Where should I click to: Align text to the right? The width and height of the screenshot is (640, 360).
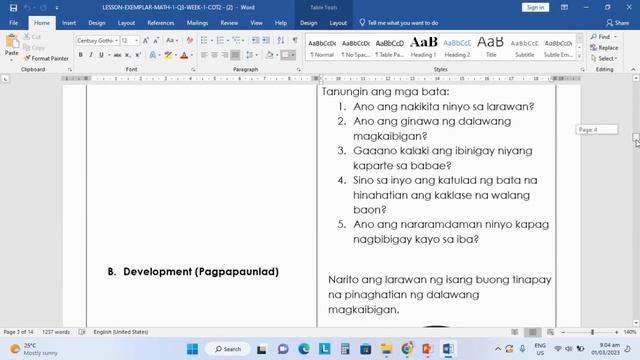(x=224, y=55)
